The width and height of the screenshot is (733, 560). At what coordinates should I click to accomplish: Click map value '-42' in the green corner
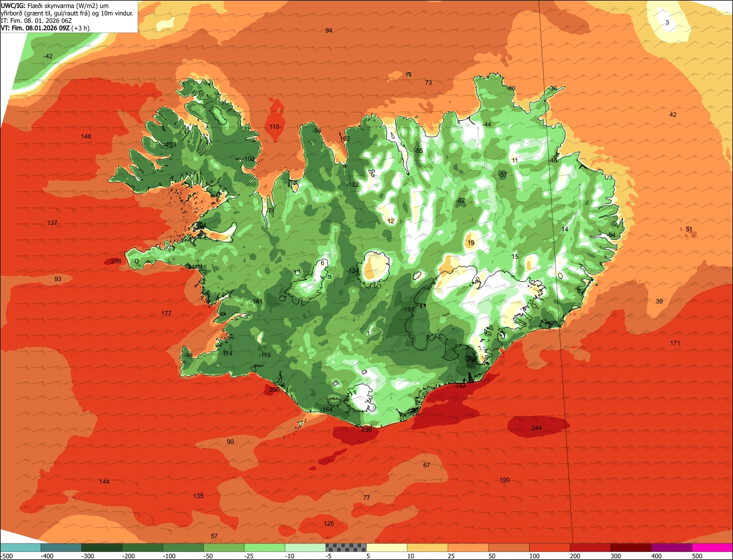[x=48, y=56]
